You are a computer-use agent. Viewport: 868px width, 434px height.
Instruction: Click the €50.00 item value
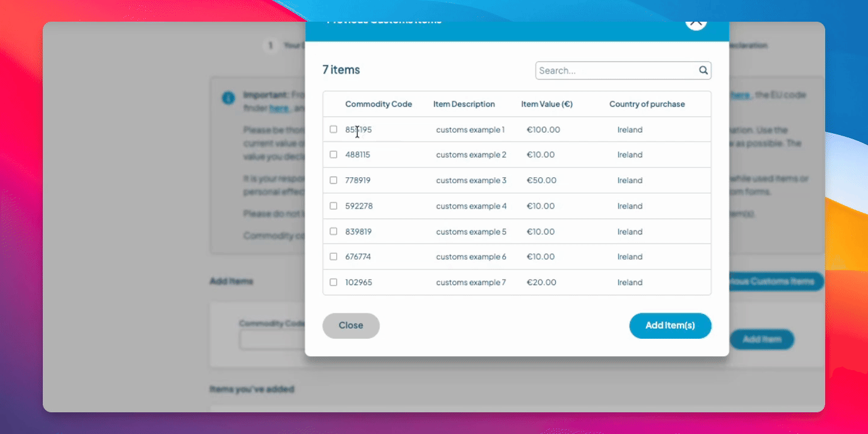[542, 180]
